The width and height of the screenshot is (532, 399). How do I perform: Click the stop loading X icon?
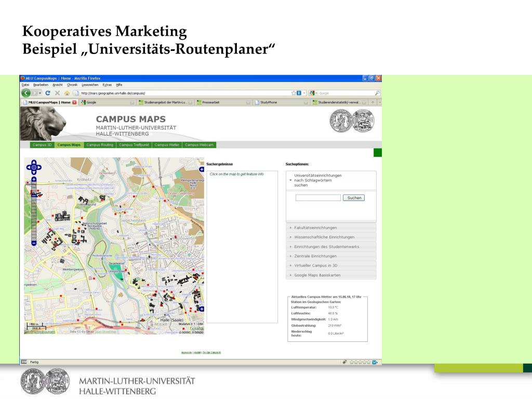point(57,93)
